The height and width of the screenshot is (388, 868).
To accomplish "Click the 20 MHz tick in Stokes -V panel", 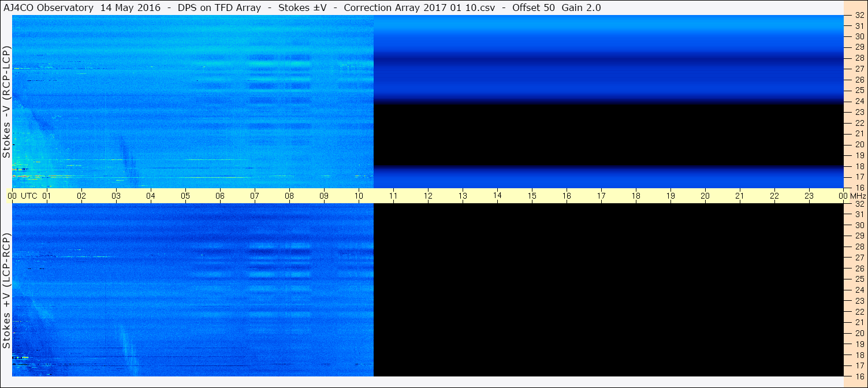I will coord(859,144).
